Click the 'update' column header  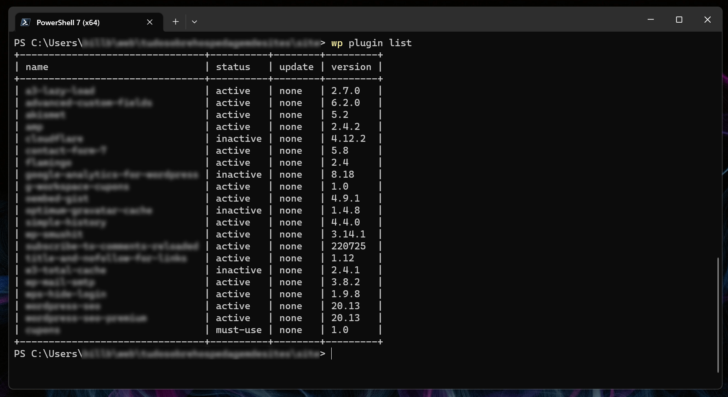[x=296, y=67]
